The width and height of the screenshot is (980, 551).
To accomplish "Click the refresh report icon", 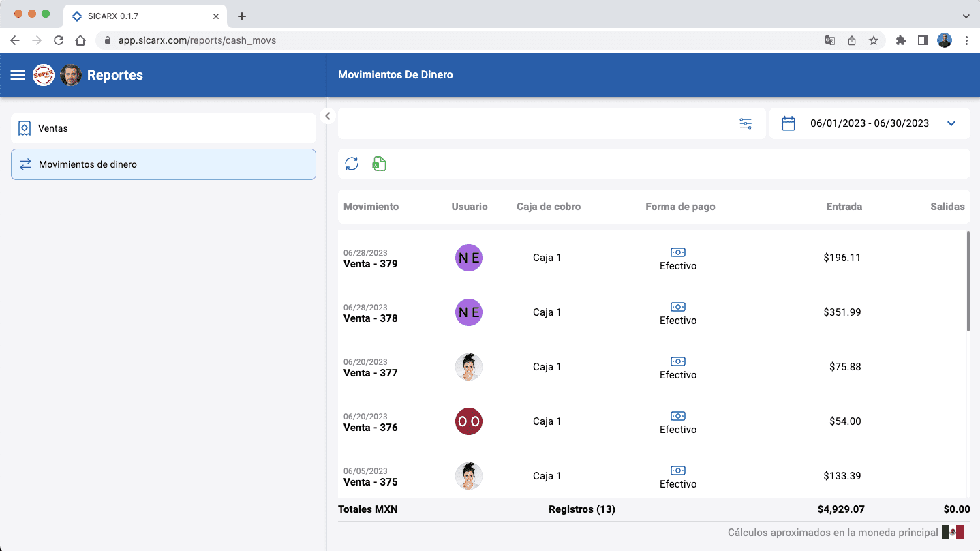I will point(352,164).
